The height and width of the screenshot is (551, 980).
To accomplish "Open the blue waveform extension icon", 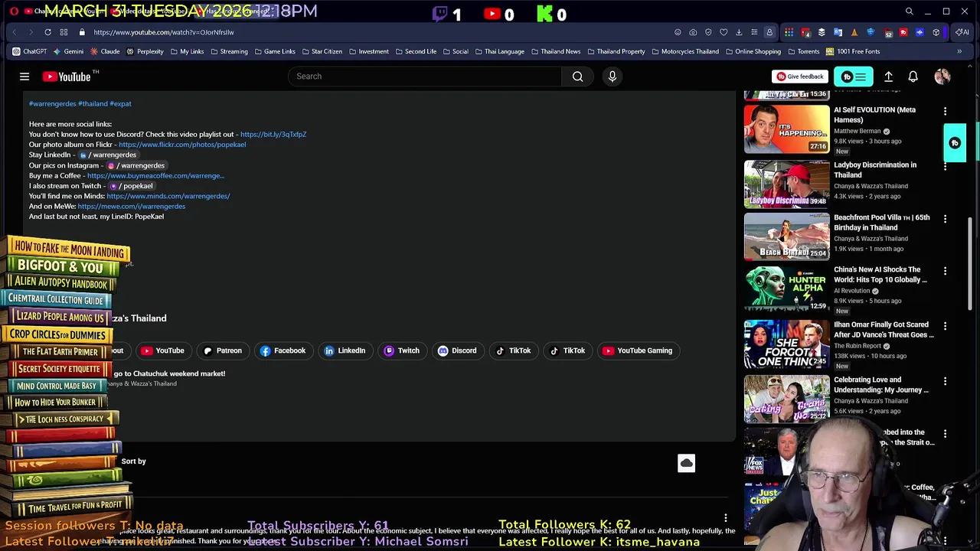I will tap(920, 32).
